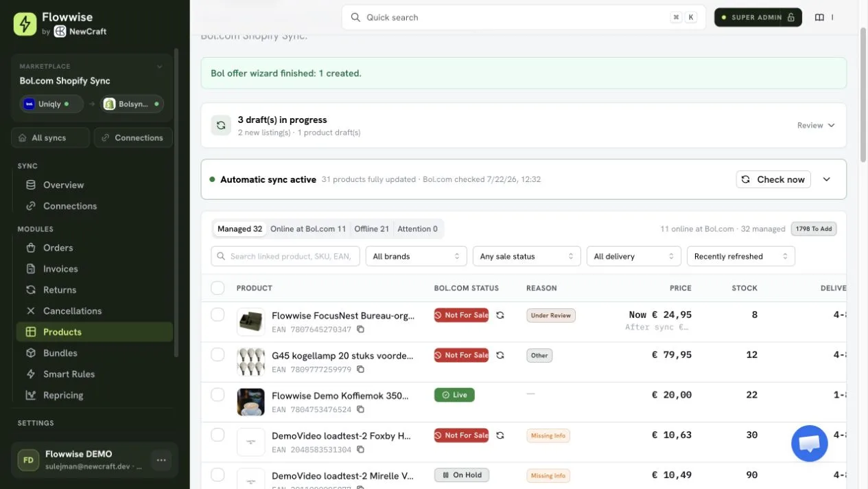The height and width of the screenshot is (489, 868).
Task: Focus the Search linked product field
Action: (x=285, y=256)
